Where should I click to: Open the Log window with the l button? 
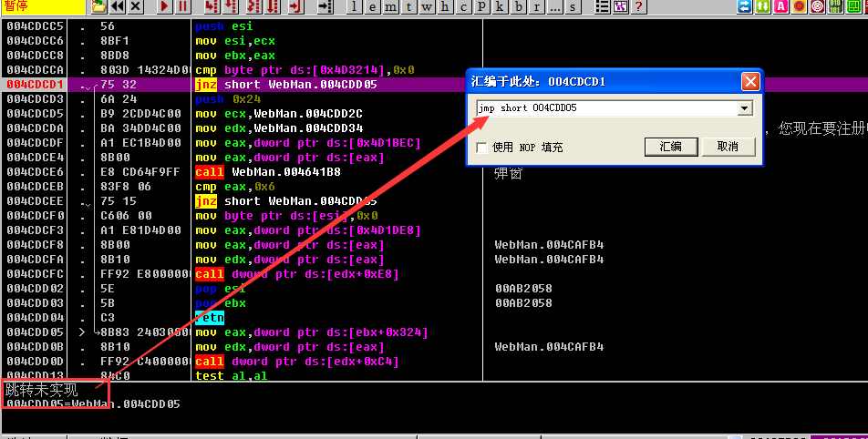pyautogui.click(x=355, y=6)
